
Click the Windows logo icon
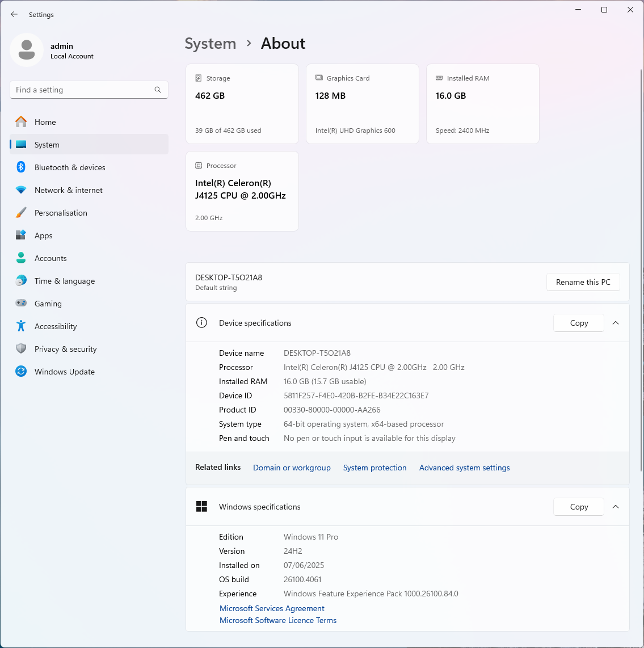click(x=201, y=507)
